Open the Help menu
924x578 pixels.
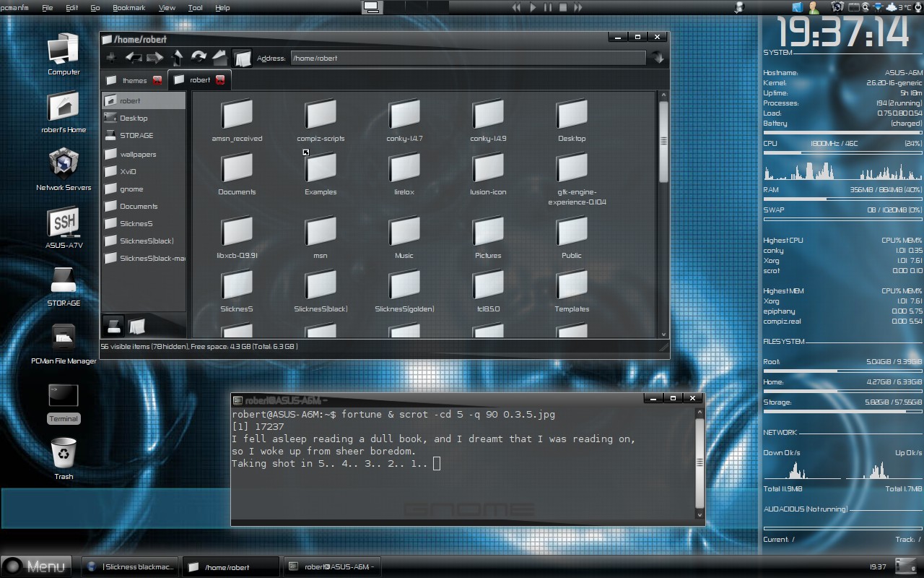tap(222, 7)
